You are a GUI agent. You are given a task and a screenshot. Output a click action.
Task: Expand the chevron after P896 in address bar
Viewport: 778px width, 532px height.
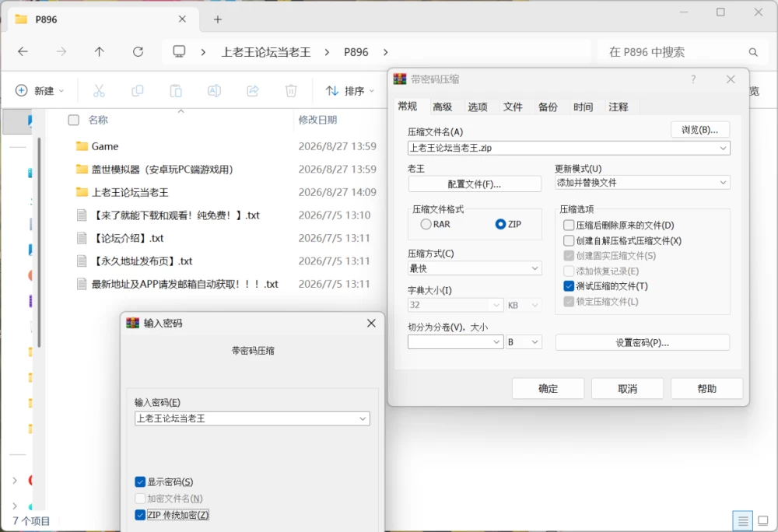(x=386, y=52)
